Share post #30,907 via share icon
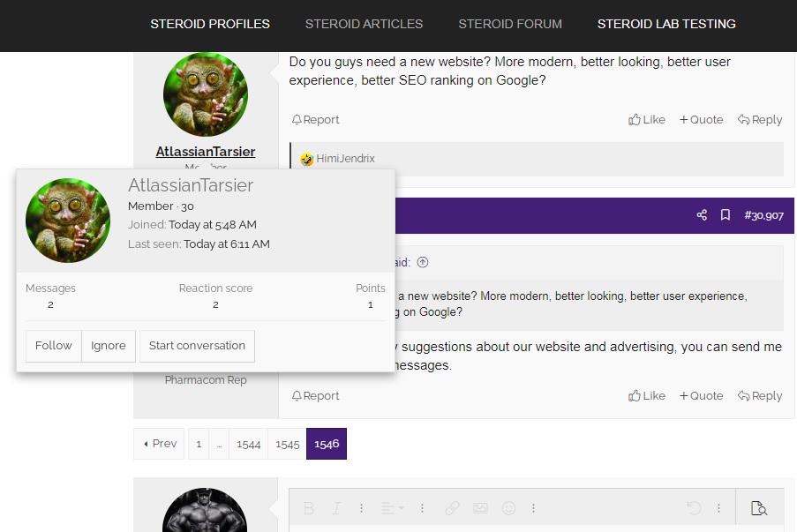Viewport: 797px width, 532px height. coord(702,215)
